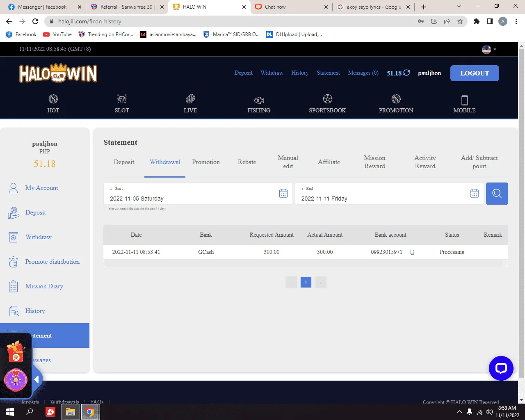This screenshot has width=525, height=420.
Task: Open the Windows Start menu
Action: (10, 412)
